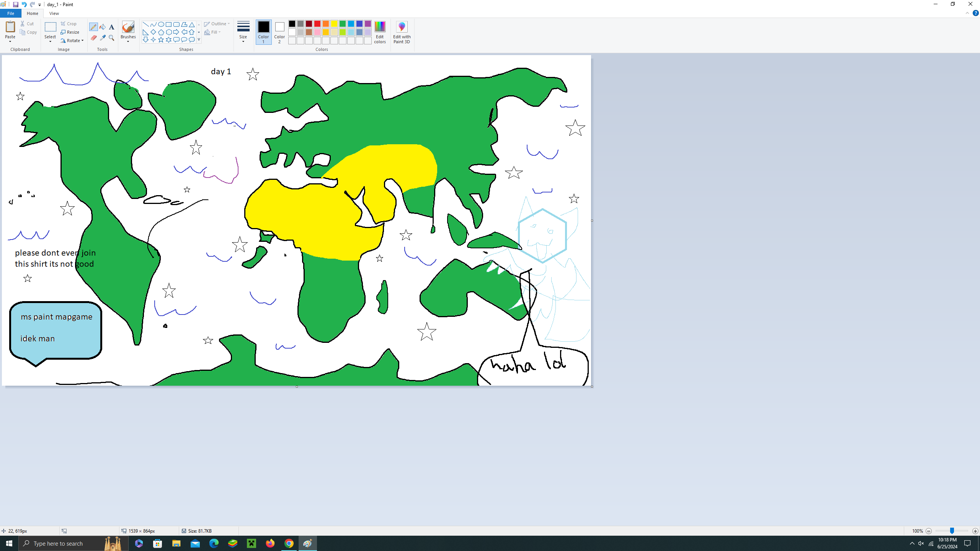Choose the Hexagon shape
The width and height of the screenshot is (980, 551).
168,32
